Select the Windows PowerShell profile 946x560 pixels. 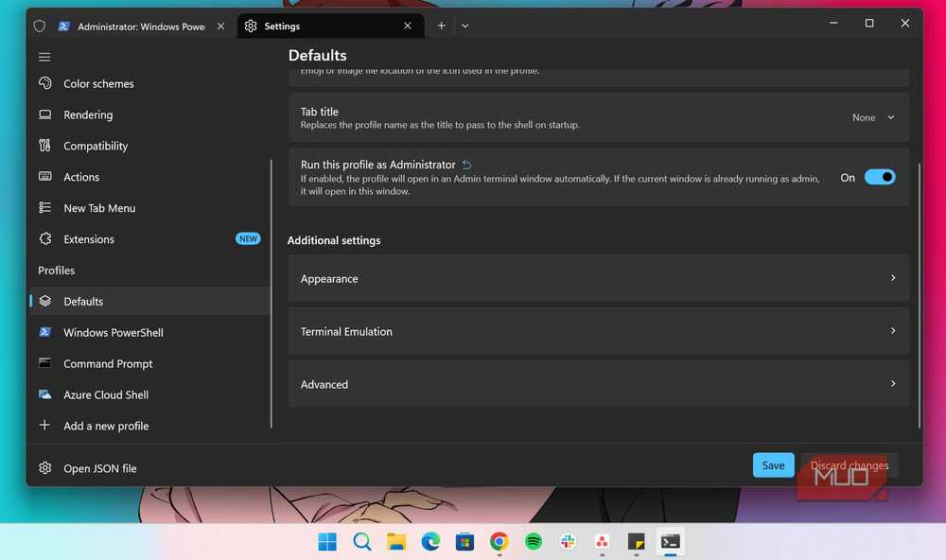coord(149,333)
